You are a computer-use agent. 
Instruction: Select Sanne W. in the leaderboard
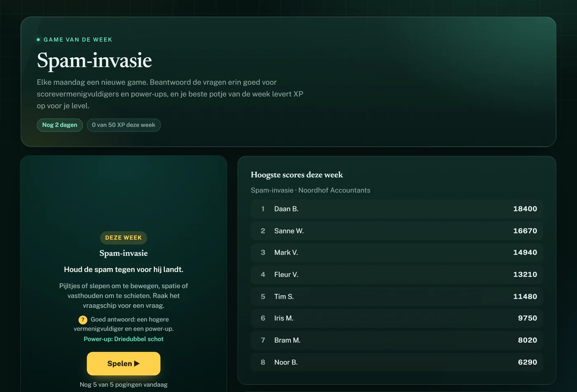(397, 231)
